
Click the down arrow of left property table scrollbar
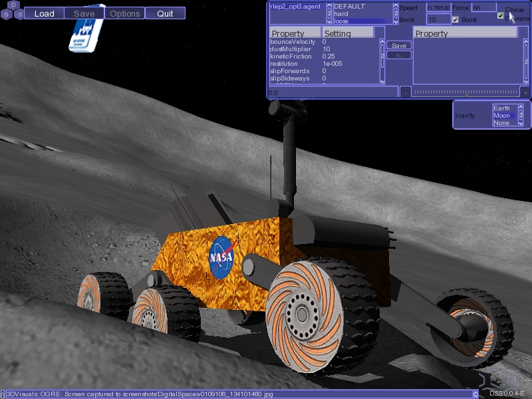tap(382, 82)
